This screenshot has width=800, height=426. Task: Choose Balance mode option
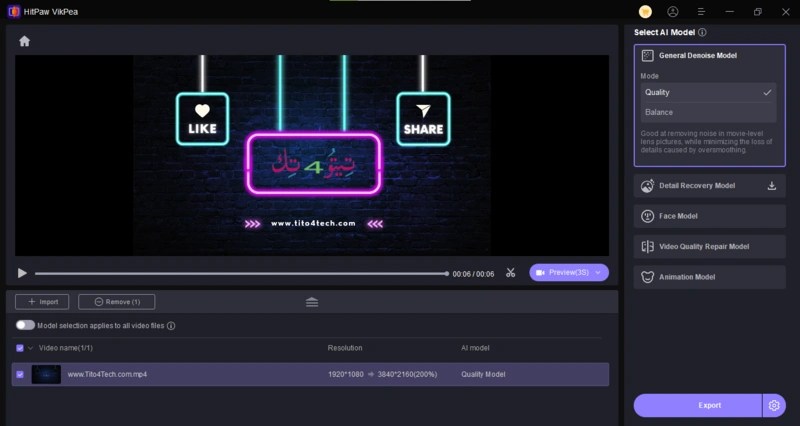pyautogui.click(x=709, y=112)
